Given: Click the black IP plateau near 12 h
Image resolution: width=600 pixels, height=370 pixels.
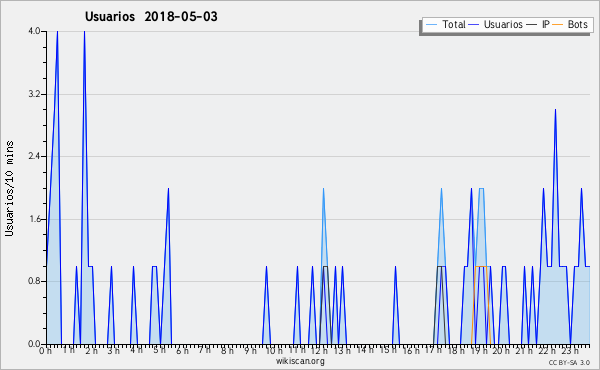Looking at the screenshot, I should (325, 266).
